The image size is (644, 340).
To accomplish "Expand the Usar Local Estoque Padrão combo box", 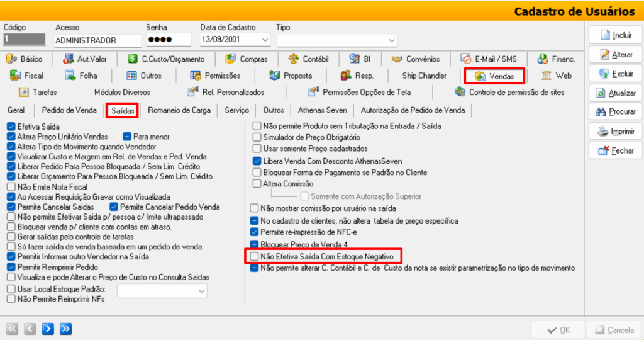I will pyautogui.click(x=201, y=291).
